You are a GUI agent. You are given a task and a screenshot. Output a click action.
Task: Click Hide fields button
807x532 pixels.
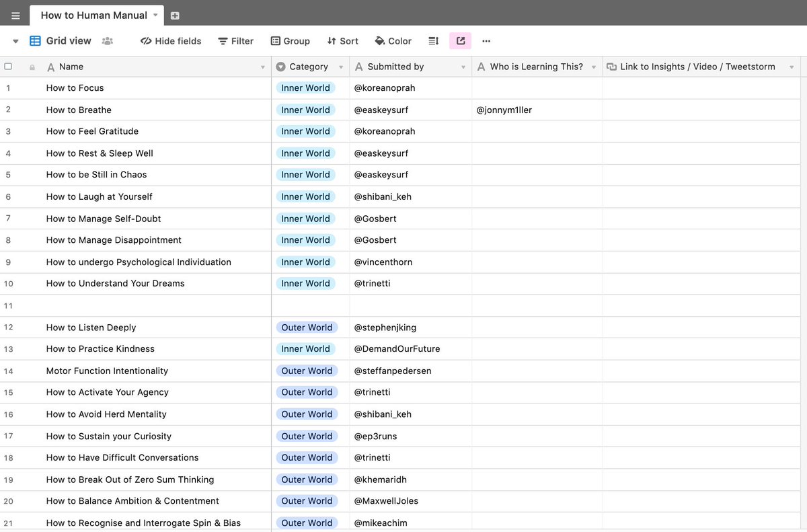pos(171,41)
